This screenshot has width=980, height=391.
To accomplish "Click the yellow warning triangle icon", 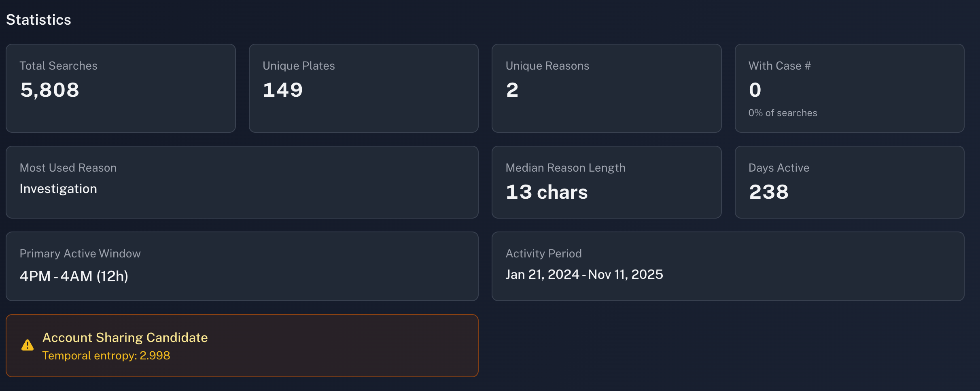I will point(28,345).
